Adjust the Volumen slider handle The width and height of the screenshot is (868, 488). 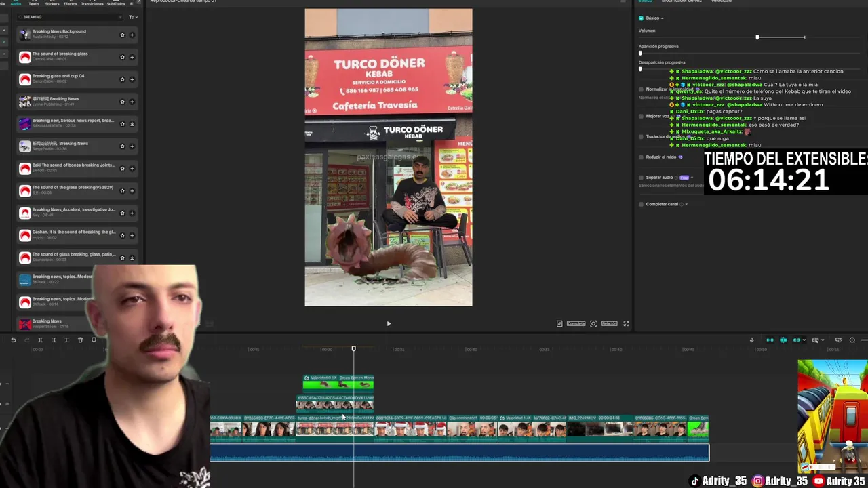click(x=757, y=37)
